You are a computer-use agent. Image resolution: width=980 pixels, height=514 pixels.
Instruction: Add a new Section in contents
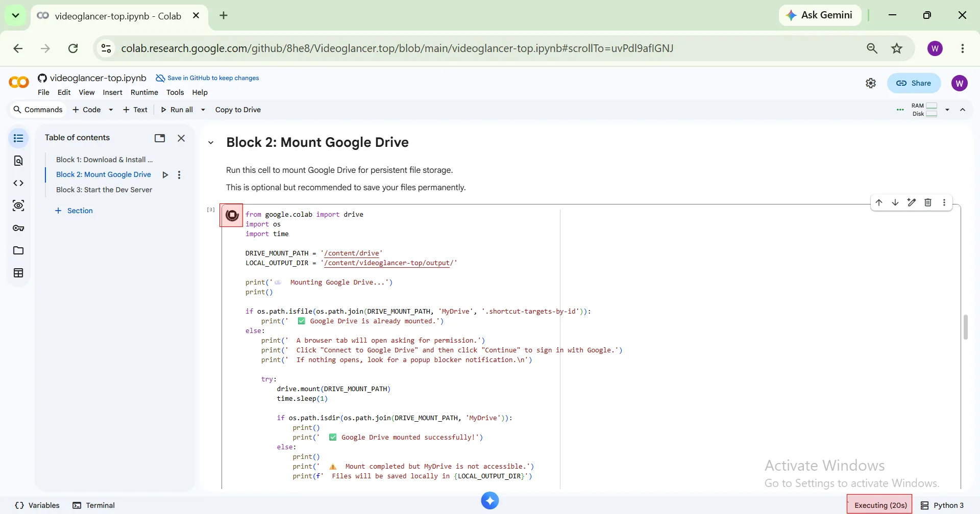pos(74,211)
